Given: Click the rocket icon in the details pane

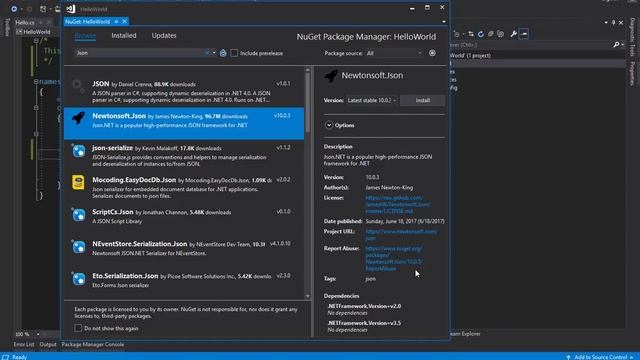Looking at the screenshot, I should tap(331, 76).
